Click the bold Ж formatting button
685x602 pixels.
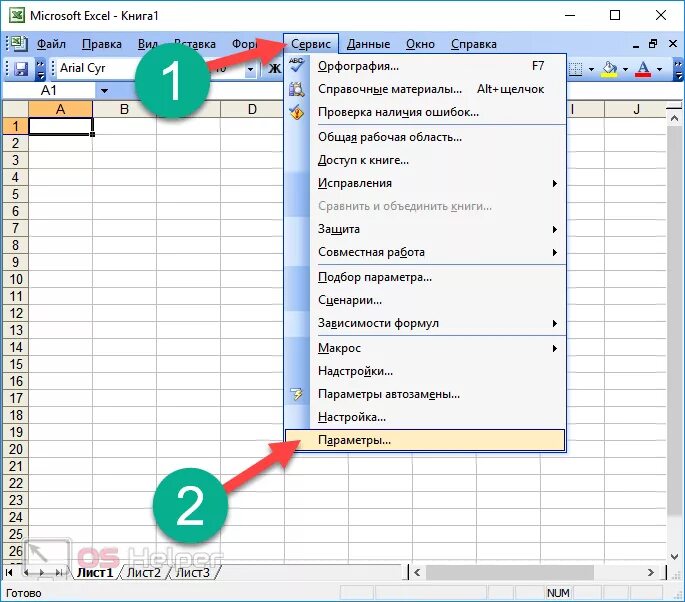[274, 69]
